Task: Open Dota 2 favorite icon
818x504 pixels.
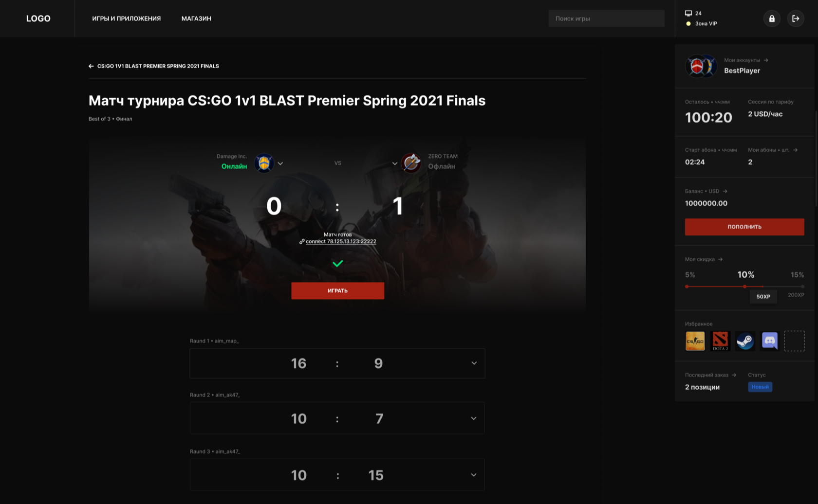Action: click(x=720, y=341)
